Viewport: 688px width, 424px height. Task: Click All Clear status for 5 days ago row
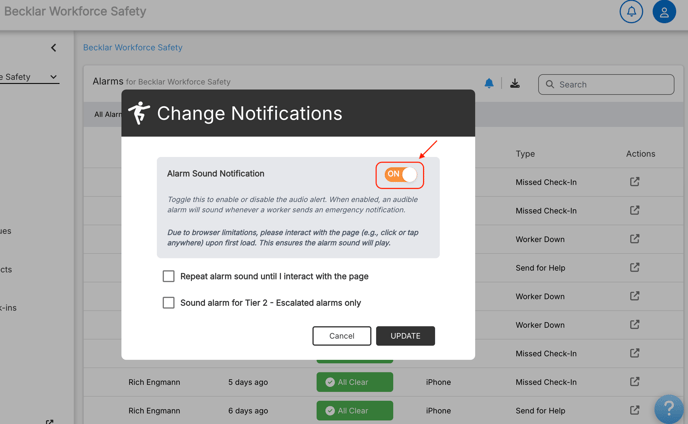point(355,382)
